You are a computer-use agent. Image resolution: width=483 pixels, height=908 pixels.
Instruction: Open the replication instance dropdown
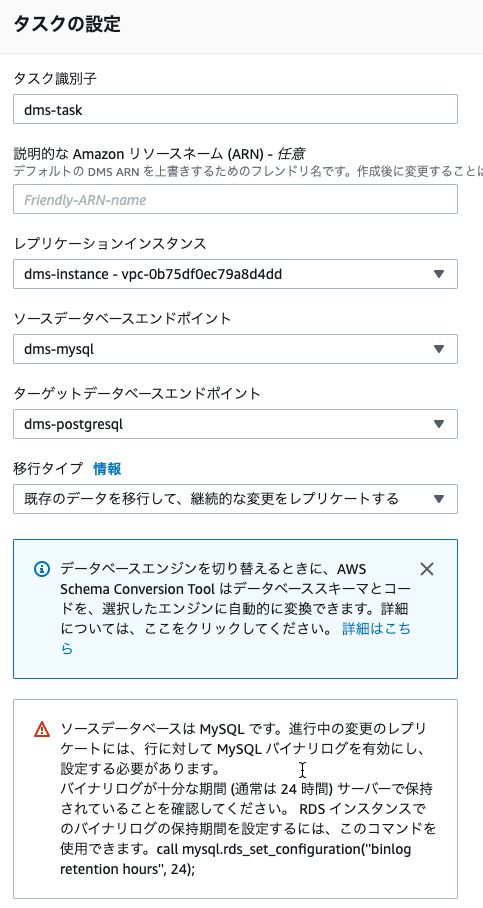click(x=235, y=274)
